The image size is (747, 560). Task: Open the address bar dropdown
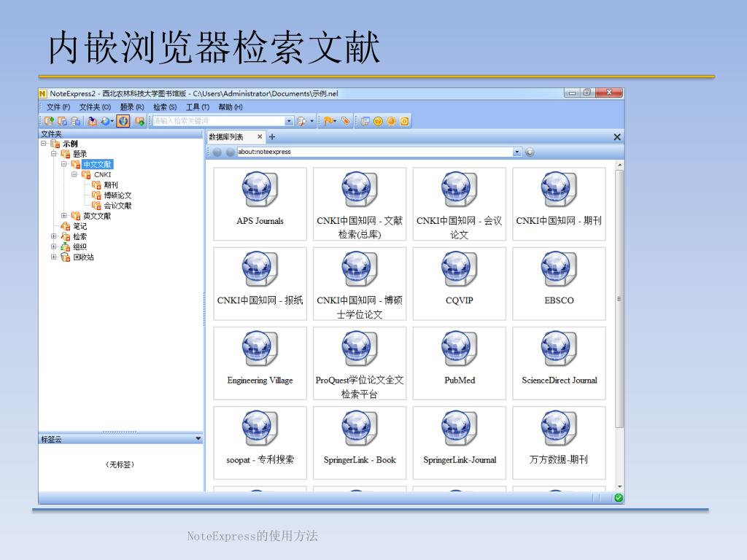pos(517,152)
